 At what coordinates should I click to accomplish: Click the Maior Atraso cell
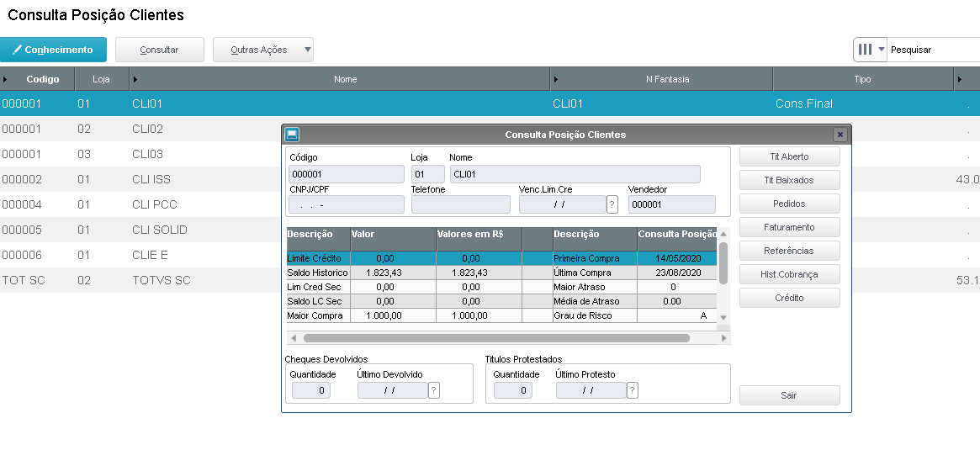click(677, 287)
